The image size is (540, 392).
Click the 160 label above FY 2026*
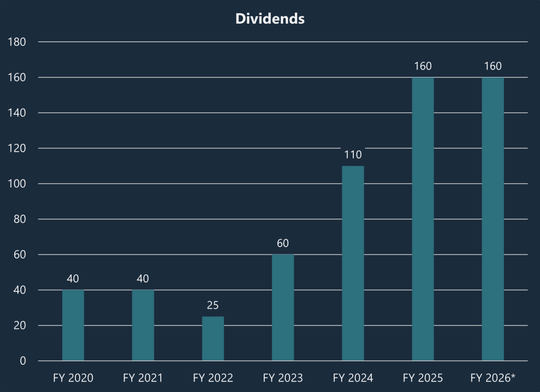point(492,66)
